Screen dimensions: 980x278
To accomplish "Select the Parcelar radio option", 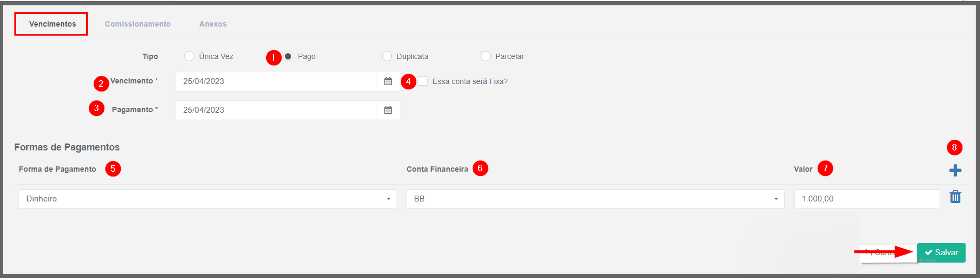I will point(485,56).
